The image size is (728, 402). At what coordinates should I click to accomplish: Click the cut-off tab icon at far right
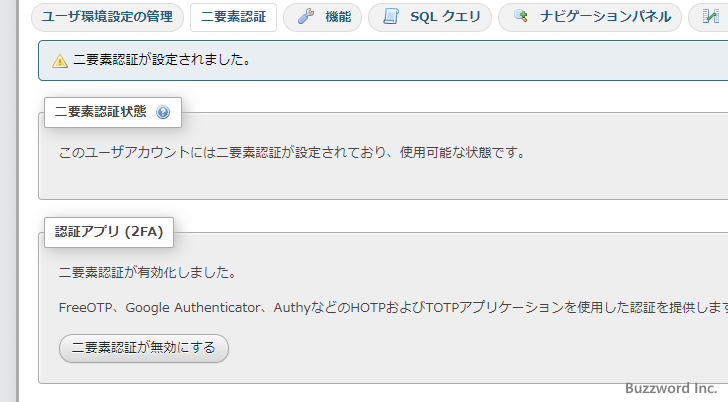tap(710, 17)
